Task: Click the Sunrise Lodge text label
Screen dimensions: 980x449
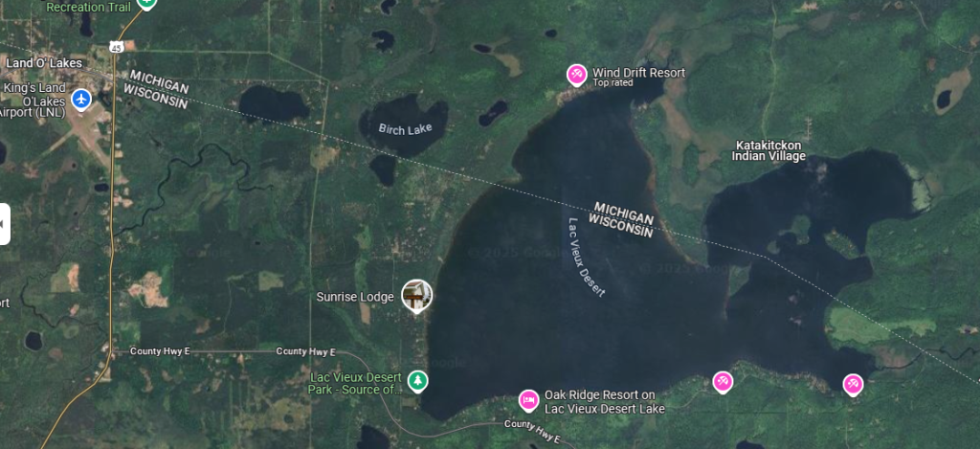Action: [355, 297]
